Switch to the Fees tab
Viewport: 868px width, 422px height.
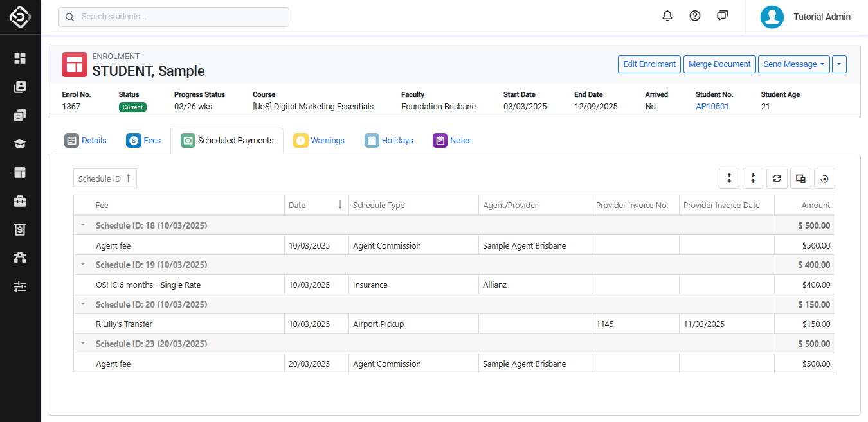click(x=144, y=141)
